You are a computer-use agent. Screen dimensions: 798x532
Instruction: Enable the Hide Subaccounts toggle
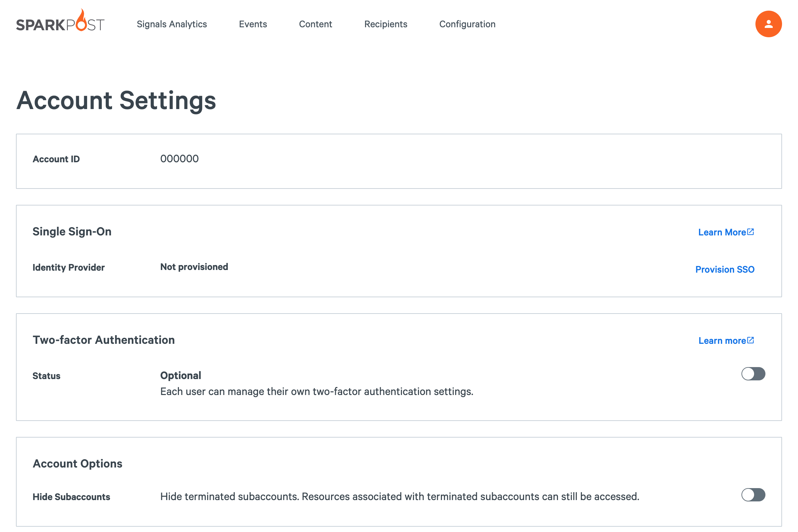coord(753,495)
